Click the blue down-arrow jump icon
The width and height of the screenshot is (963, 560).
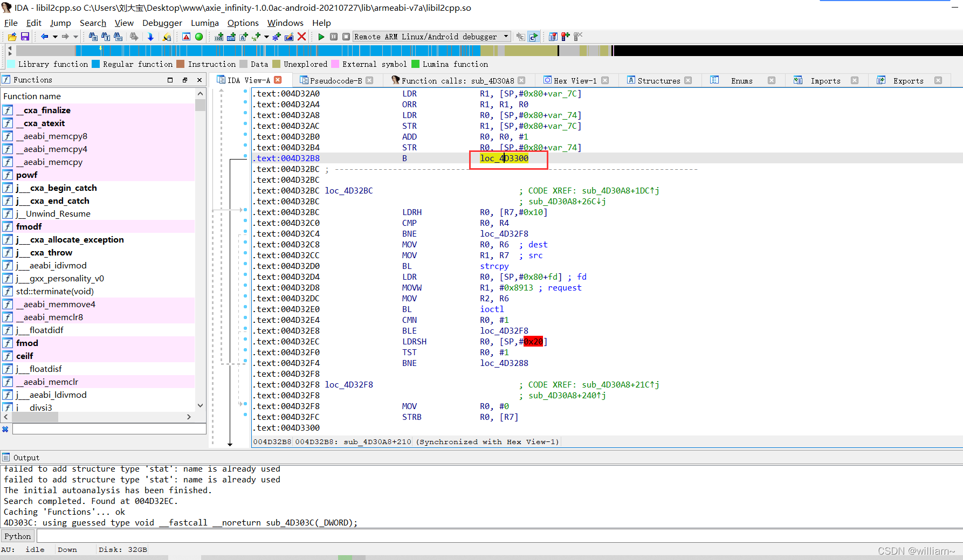pos(150,37)
